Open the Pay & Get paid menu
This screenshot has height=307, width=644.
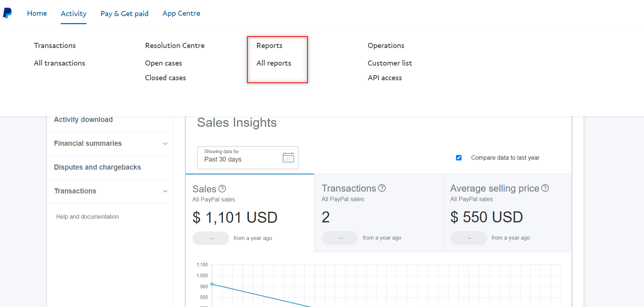(125, 14)
